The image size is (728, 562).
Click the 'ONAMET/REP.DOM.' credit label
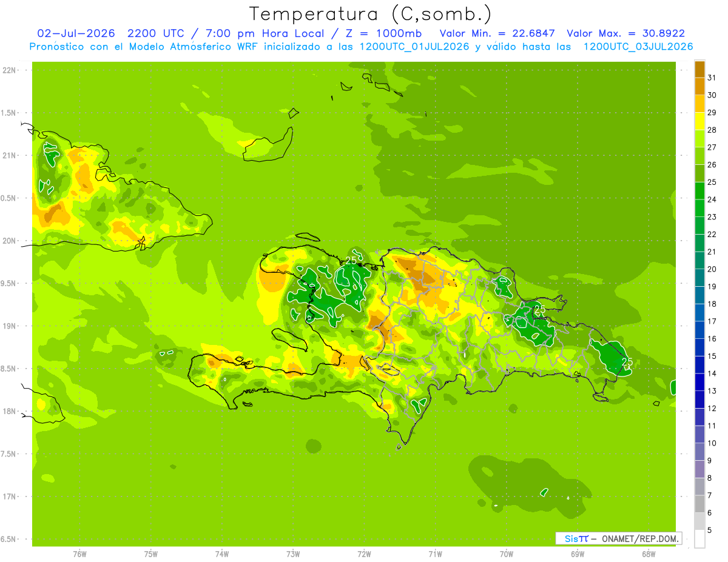click(x=640, y=538)
